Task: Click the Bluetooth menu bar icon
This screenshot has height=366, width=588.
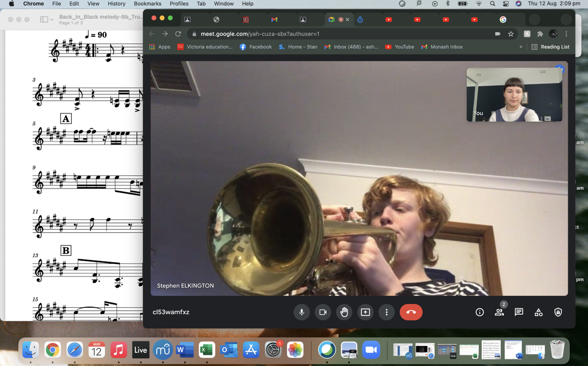Action: tap(447, 3)
